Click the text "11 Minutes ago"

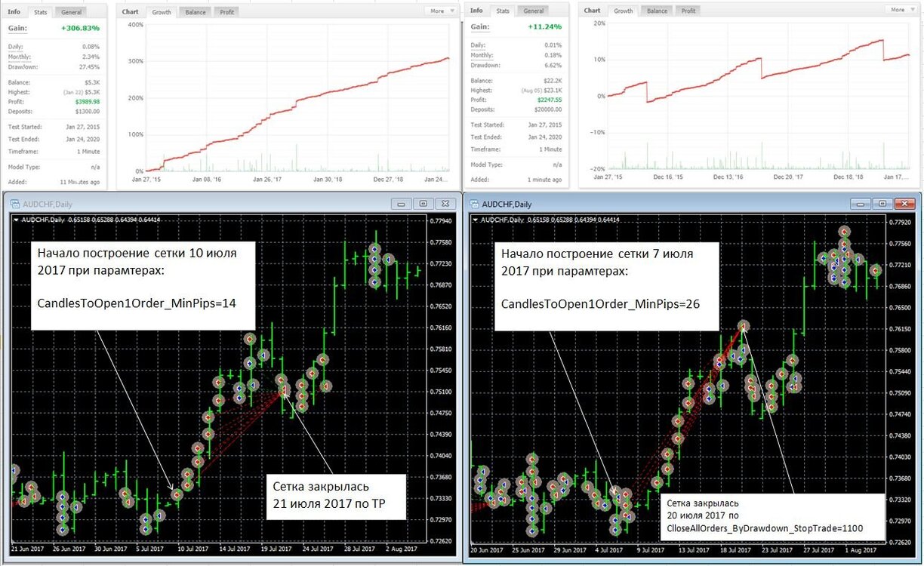pos(79,182)
